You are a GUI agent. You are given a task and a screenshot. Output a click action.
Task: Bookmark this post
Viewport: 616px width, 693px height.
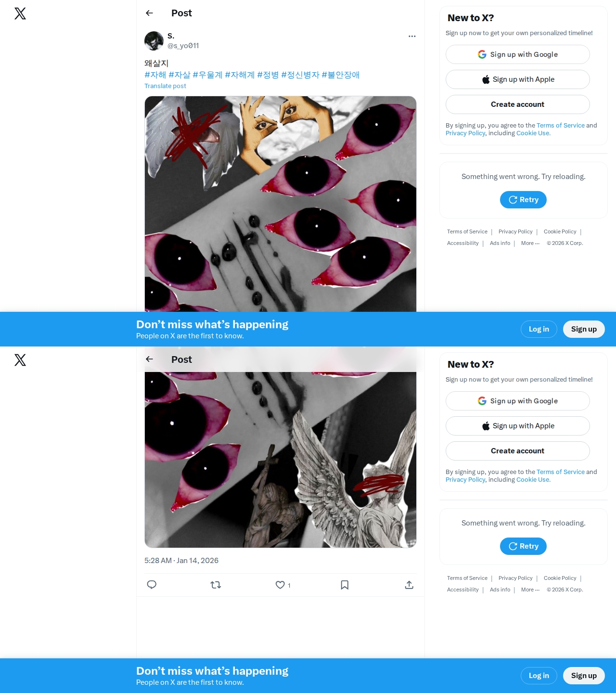point(345,585)
